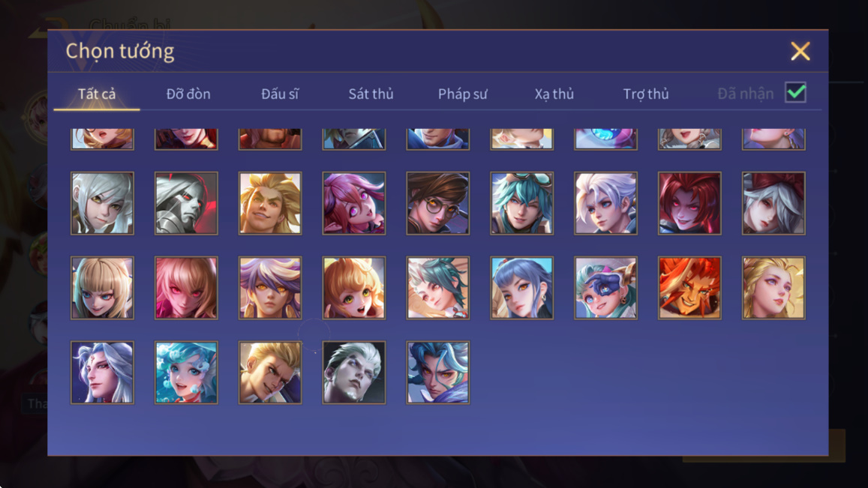The height and width of the screenshot is (488, 868).
Task: Select the Tất cả tab
Action: click(x=97, y=94)
